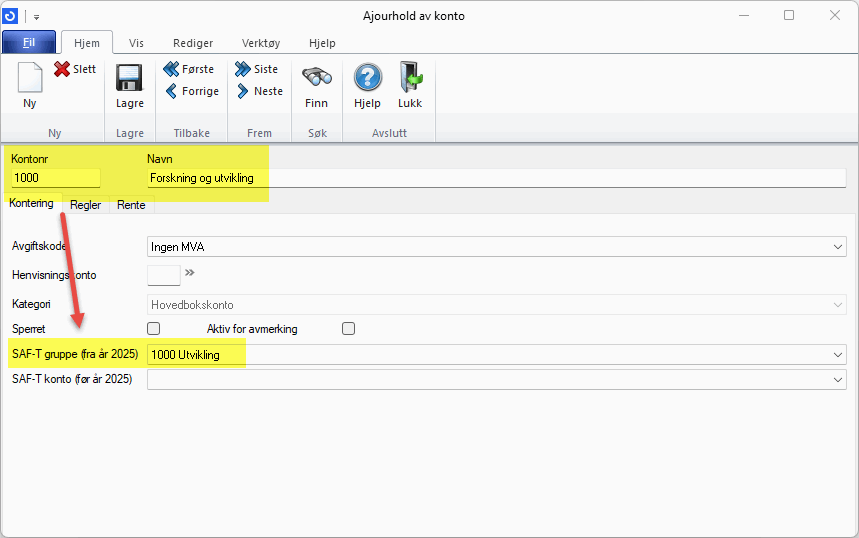Image resolution: width=859 pixels, height=538 pixels.
Task: Click the Ny (new document) icon
Action: 30,80
